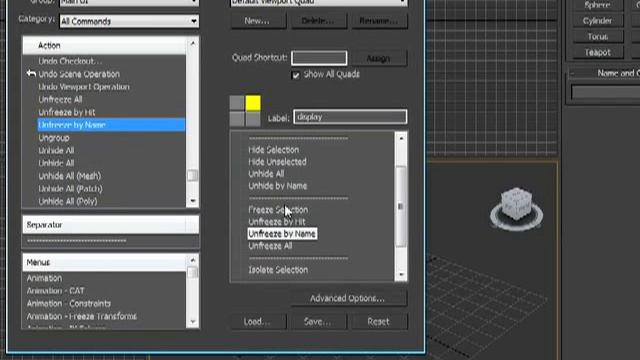Create a Torus primitive

(x=598, y=37)
